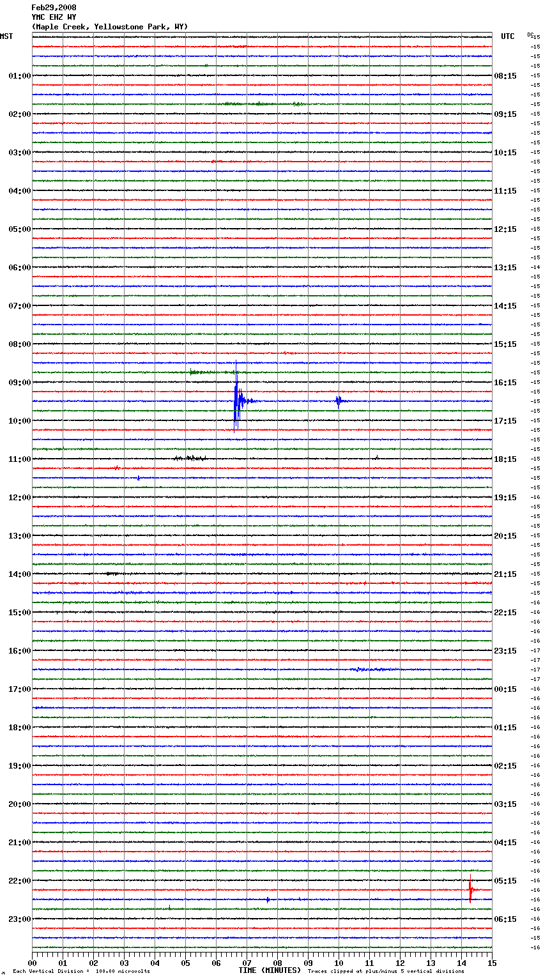Viewport: 543px width, 980px height.
Task: Click the 07 minute axis tick label
Action: [x=247, y=963]
